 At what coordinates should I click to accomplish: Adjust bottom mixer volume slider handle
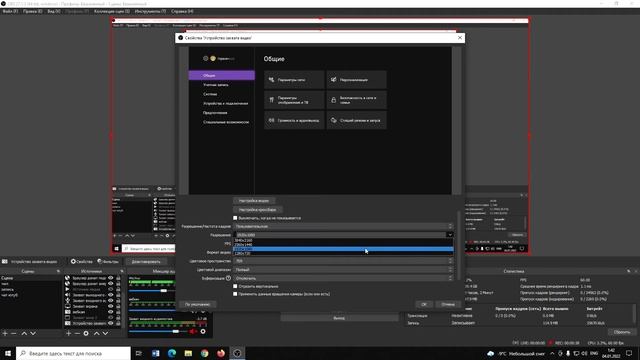point(176,331)
